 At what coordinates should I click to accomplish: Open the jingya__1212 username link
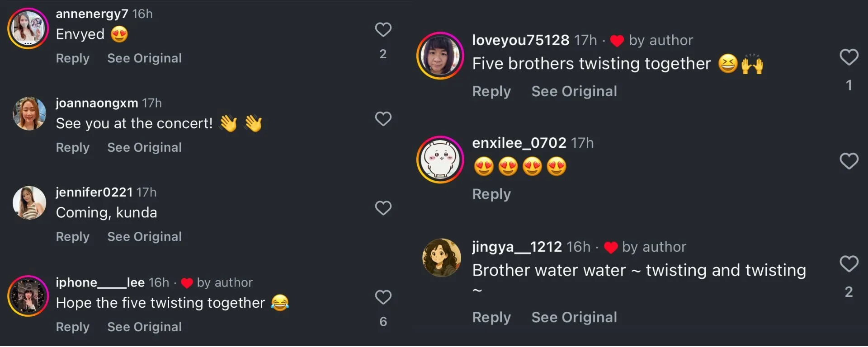click(517, 247)
